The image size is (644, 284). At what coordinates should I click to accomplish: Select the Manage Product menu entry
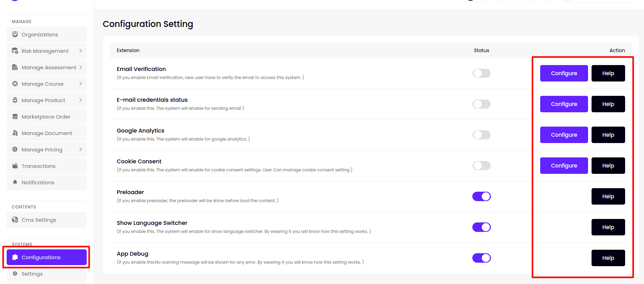pos(43,100)
